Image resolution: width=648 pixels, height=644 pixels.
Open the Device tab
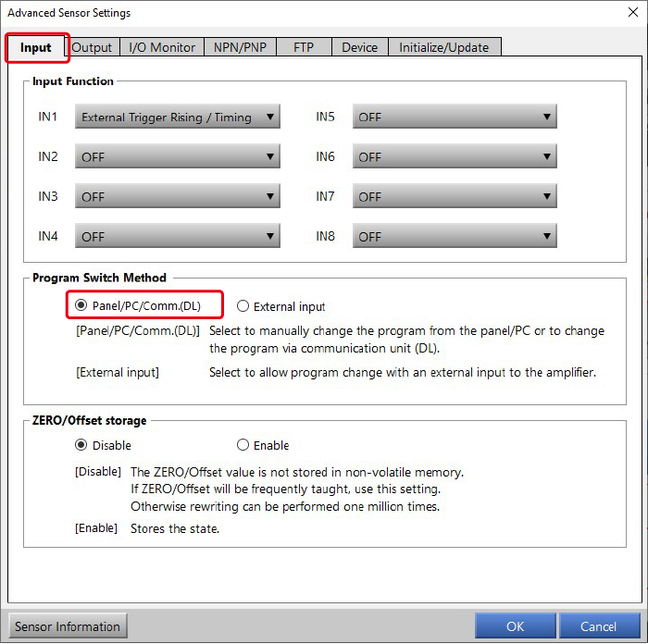[x=359, y=47]
